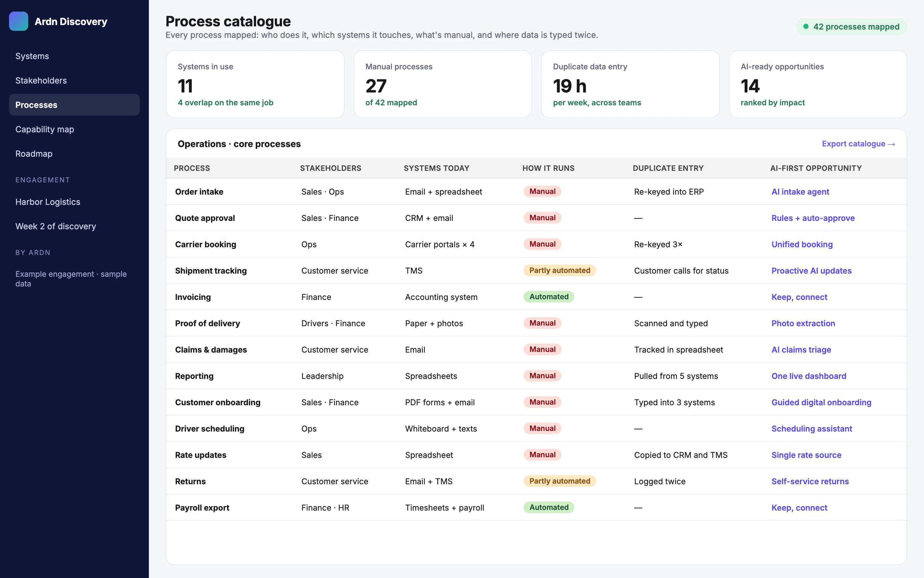Open Keep, connect for Invoicing row
The height and width of the screenshot is (578, 924).
799,297
